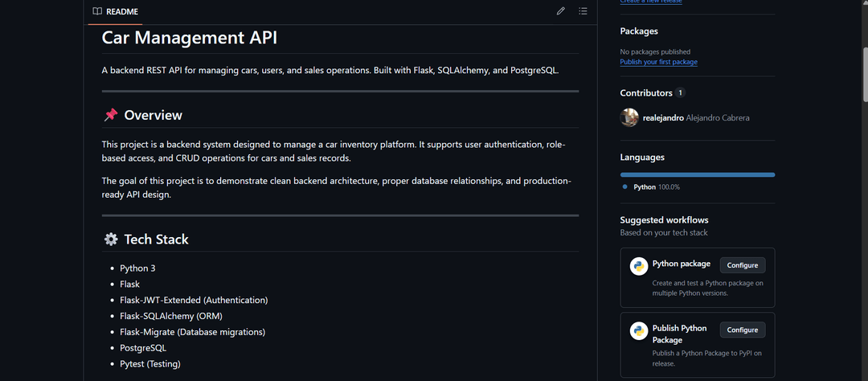The width and height of the screenshot is (868, 381).
Task: Click the edit README pencil icon
Action: click(x=561, y=11)
